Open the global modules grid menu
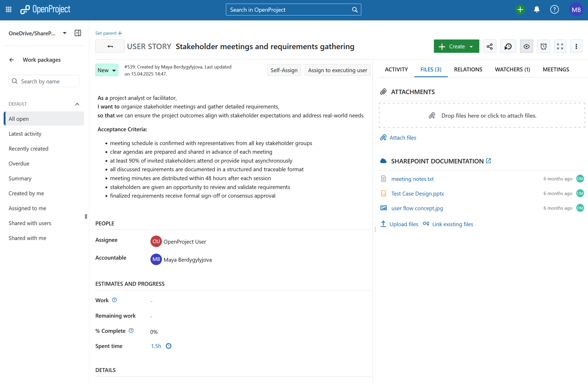 [x=9, y=10]
